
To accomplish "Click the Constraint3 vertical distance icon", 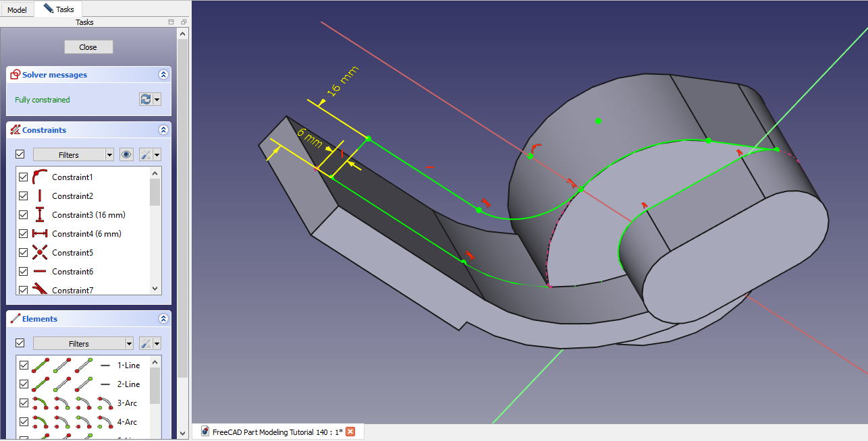I will 40,214.
